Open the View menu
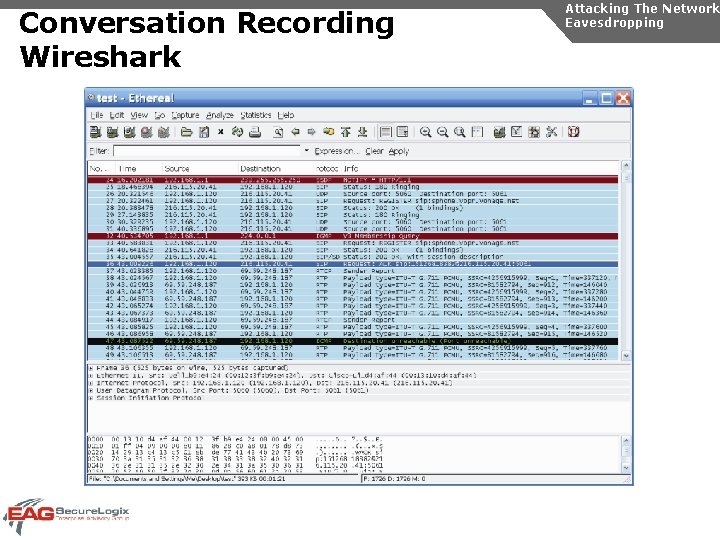Image resolution: width=720 pixels, height=540 pixels. click(139, 115)
